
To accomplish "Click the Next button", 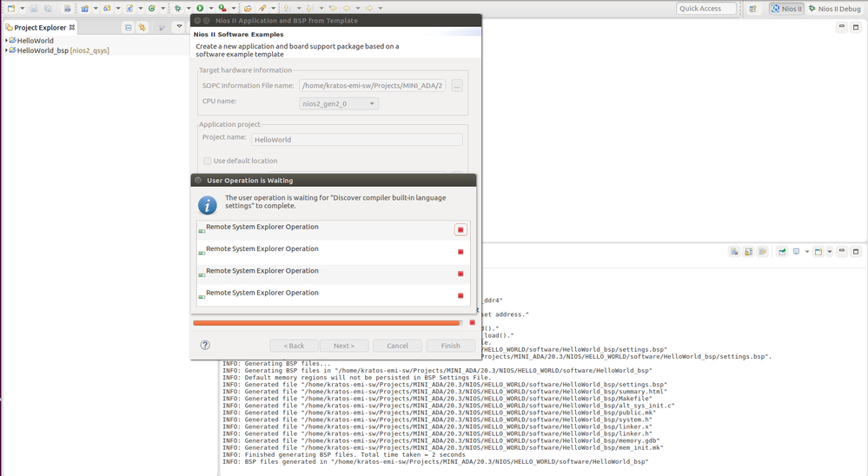I will coord(344,346).
